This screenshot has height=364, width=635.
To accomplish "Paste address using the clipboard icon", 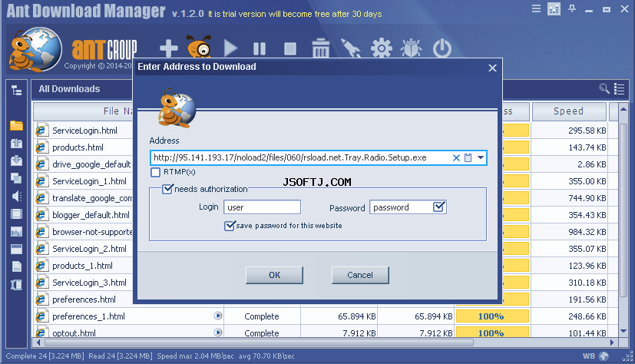I will 468,158.
